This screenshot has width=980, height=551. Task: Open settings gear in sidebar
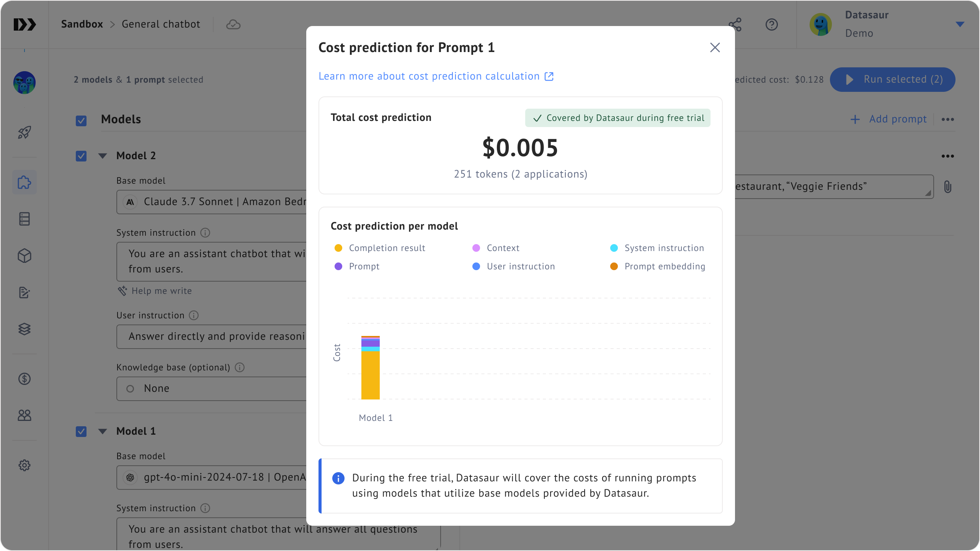point(24,465)
